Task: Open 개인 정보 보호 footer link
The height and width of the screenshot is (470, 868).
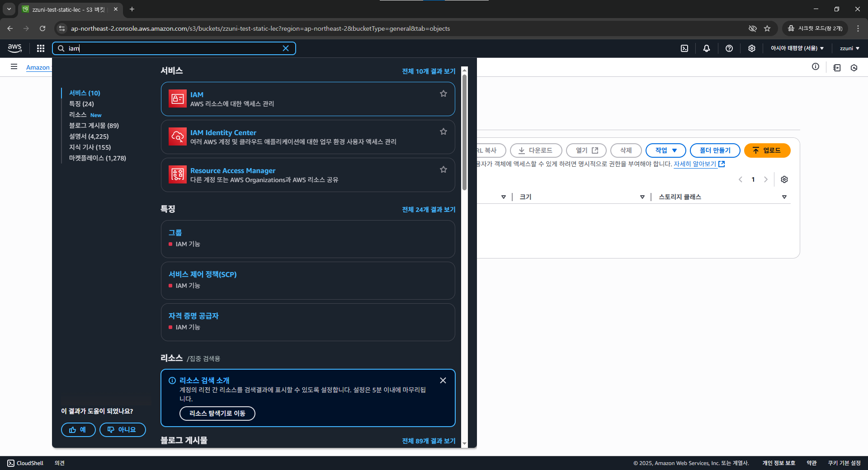Action: tap(778, 463)
